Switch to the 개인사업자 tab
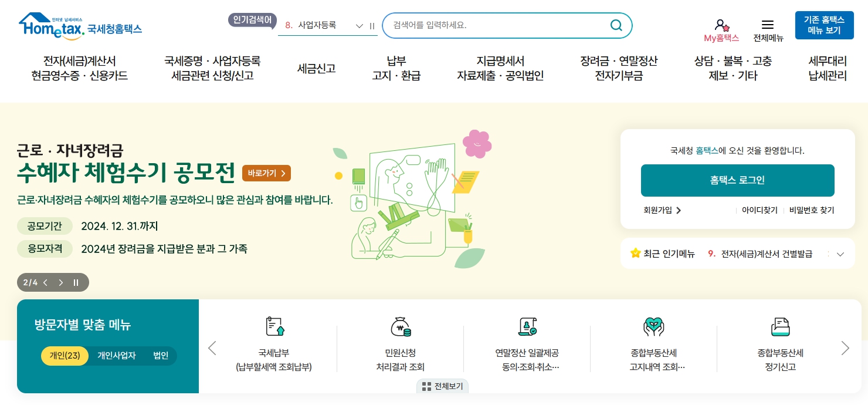 point(116,356)
